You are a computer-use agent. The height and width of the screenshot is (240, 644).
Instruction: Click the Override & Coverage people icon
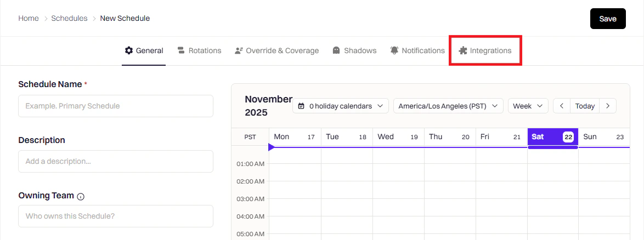pyautogui.click(x=239, y=50)
